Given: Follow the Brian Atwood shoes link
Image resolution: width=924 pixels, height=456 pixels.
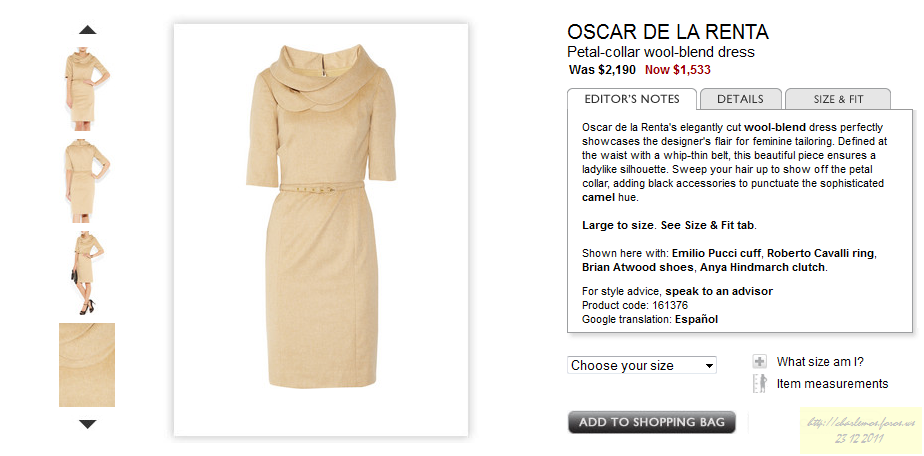Looking at the screenshot, I should click(638, 267).
